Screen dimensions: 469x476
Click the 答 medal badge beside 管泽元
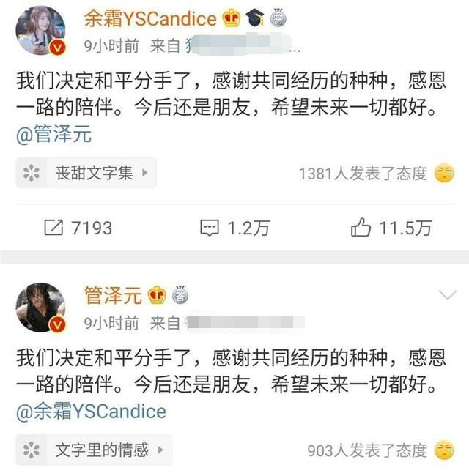click(180, 294)
